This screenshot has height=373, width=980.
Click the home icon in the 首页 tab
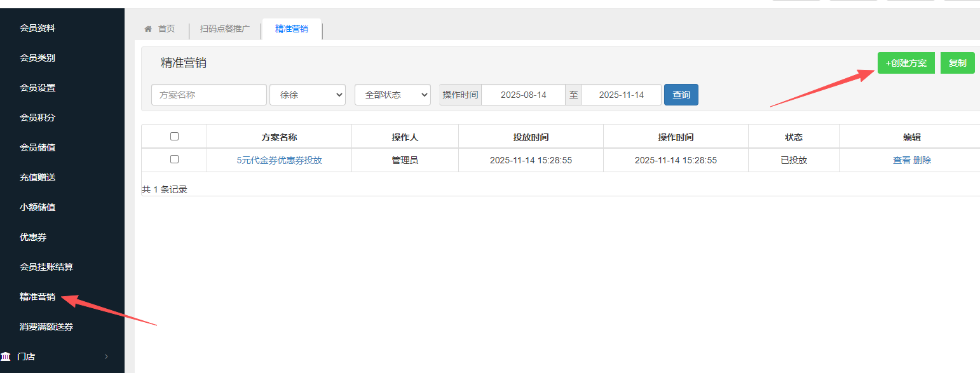pyautogui.click(x=148, y=29)
